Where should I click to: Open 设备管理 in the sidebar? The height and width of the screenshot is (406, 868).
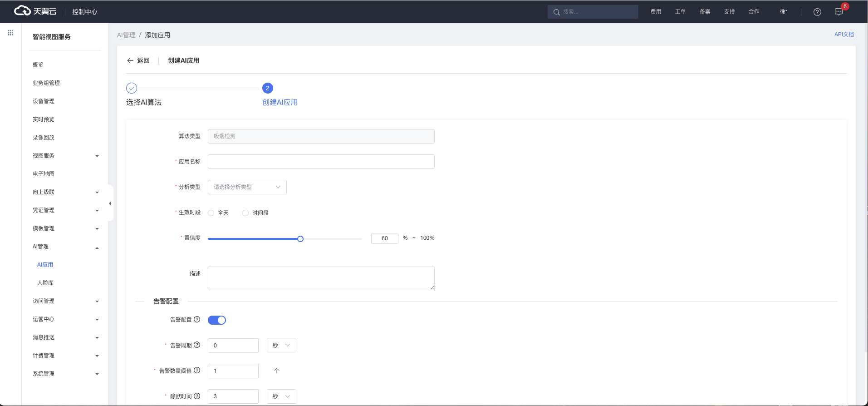coord(44,101)
